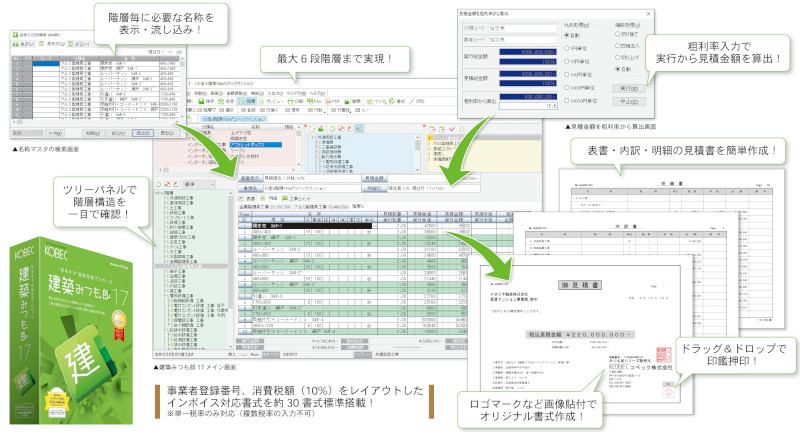
Task: Click the 中止 button in the dialog
Action: tap(629, 101)
